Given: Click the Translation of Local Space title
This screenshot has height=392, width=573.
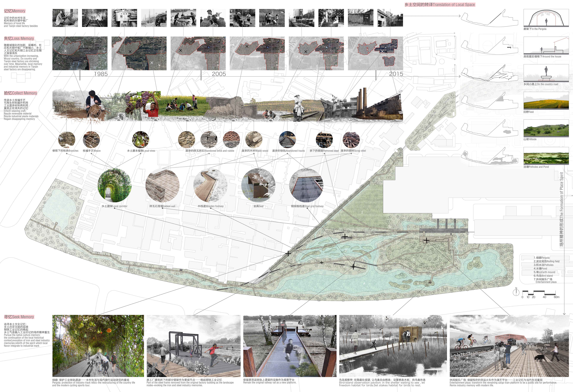Looking at the screenshot, I should (x=440, y=4).
